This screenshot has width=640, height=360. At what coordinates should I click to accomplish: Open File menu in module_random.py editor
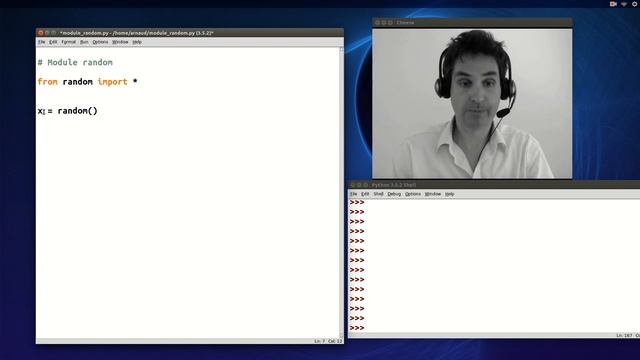pos(42,42)
